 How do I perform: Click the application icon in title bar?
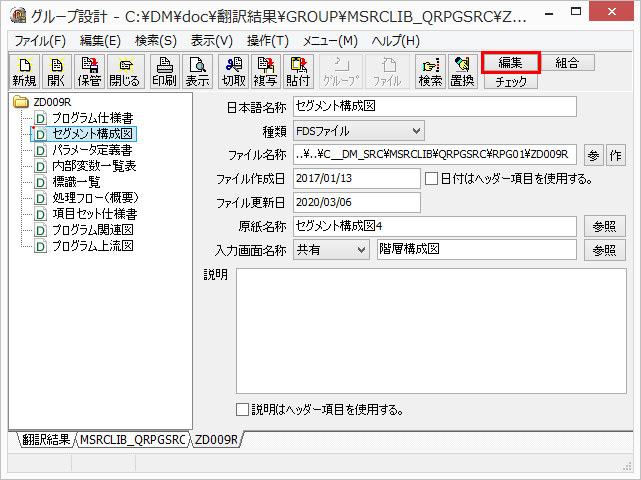click(x=19, y=16)
